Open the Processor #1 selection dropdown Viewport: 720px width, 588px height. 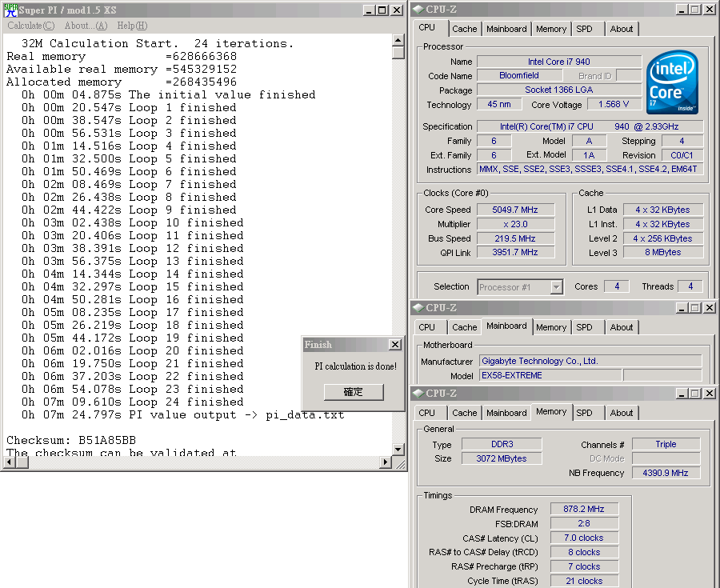(x=557, y=287)
